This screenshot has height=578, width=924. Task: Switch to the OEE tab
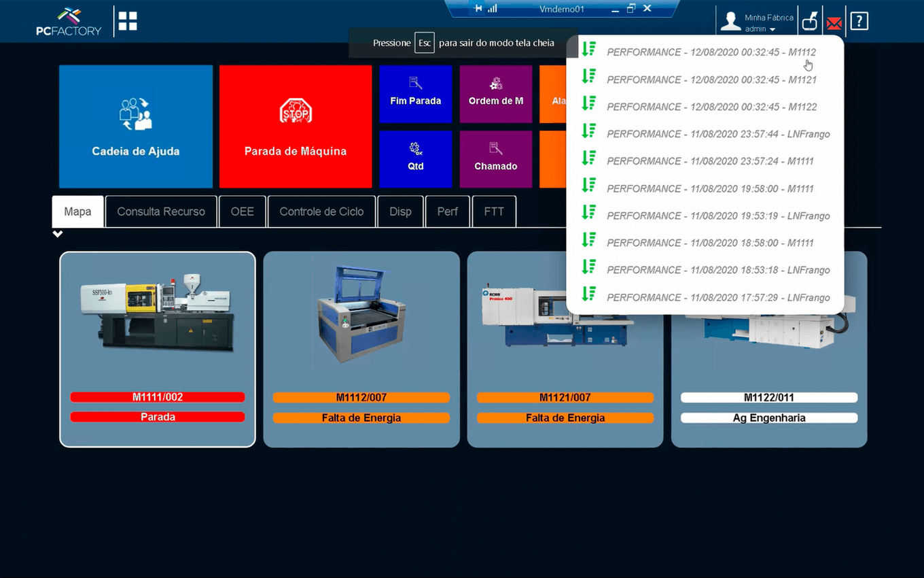click(x=242, y=211)
